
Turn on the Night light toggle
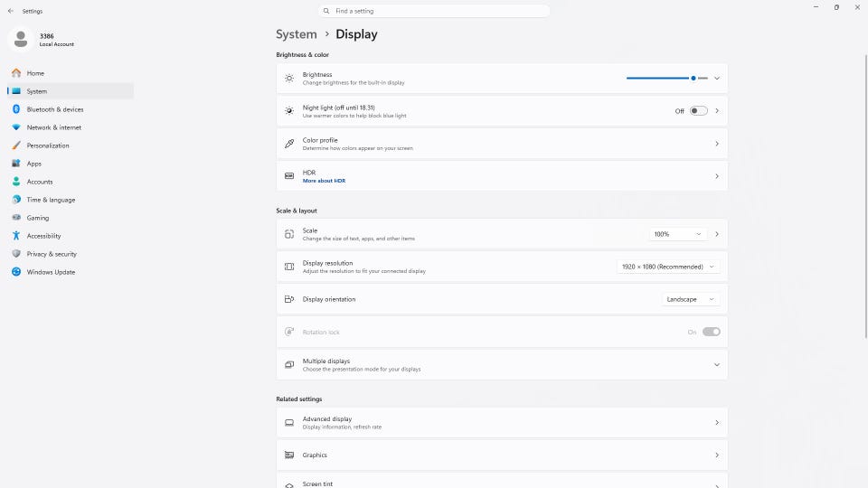click(699, 110)
